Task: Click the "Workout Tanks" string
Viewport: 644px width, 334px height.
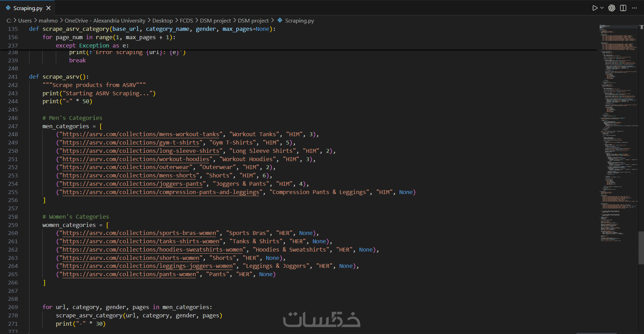Action: click(x=254, y=134)
